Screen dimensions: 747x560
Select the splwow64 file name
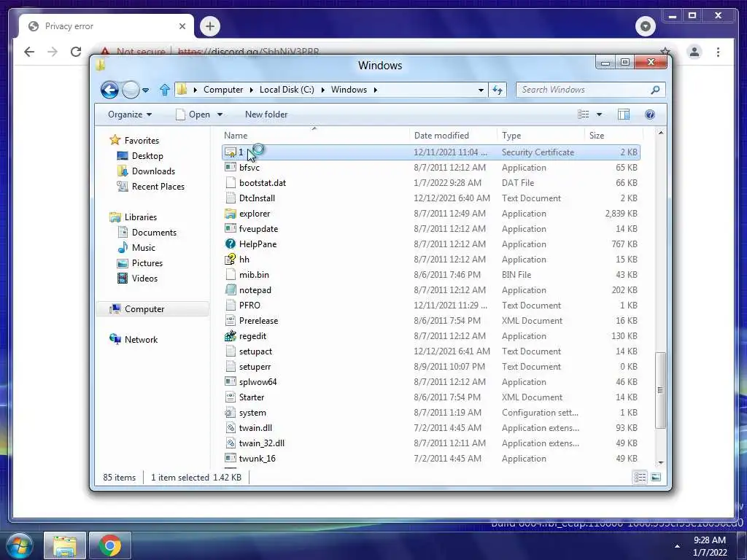click(258, 382)
